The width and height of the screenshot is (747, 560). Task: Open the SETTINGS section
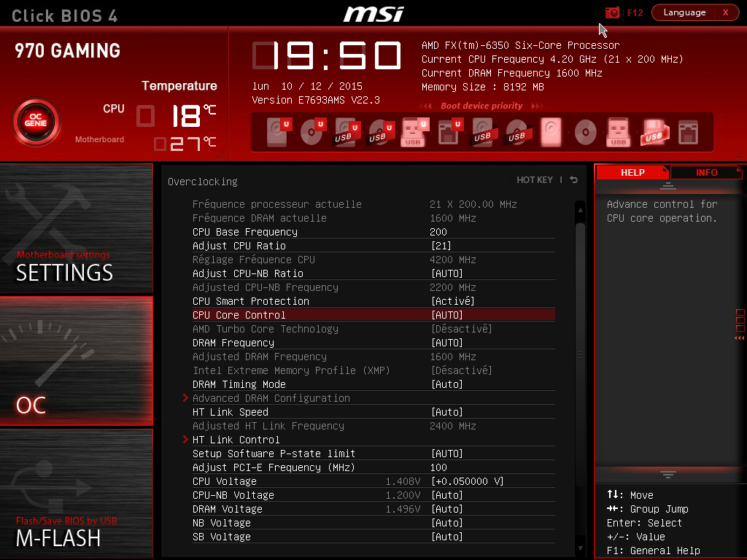pyautogui.click(x=76, y=227)
